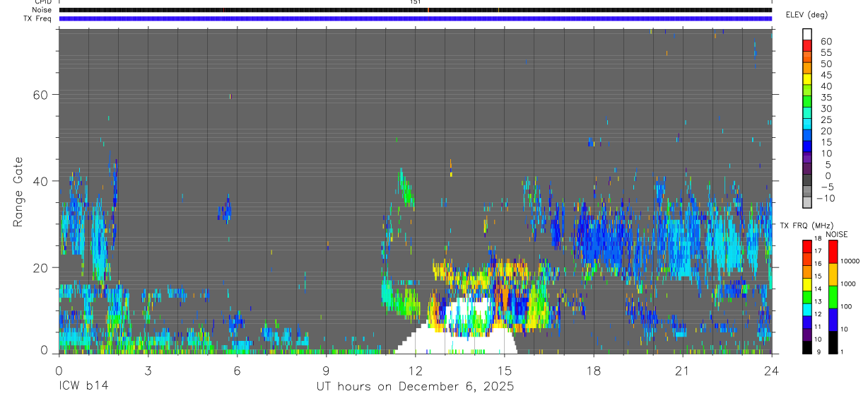This screenshot has height=401, width=868.
Task: Click the x-axis tick label '24'
Action: [x=772, y=371]
